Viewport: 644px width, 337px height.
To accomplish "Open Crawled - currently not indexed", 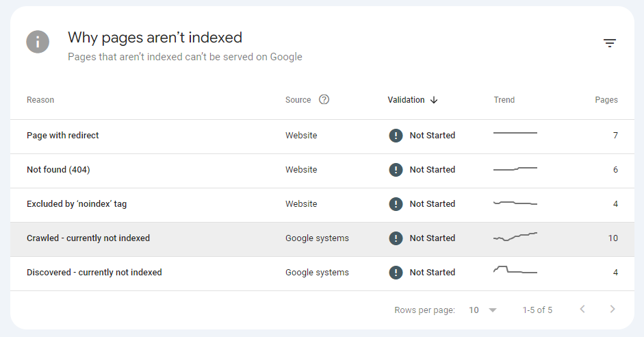I will click(88, 238).
